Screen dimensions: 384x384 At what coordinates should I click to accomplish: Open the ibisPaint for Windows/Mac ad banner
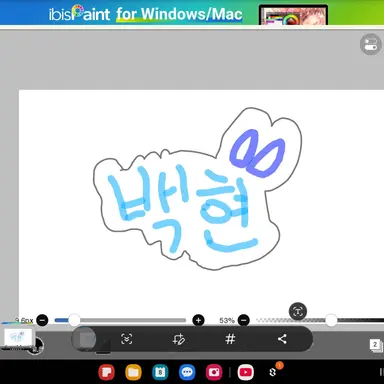click(x=192, y=12)
